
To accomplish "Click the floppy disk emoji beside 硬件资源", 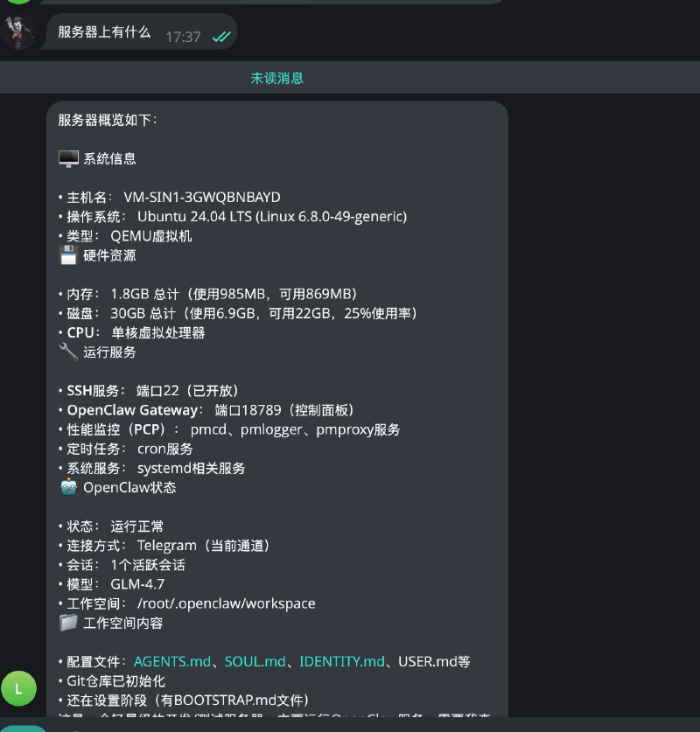I will coord(68,255).
